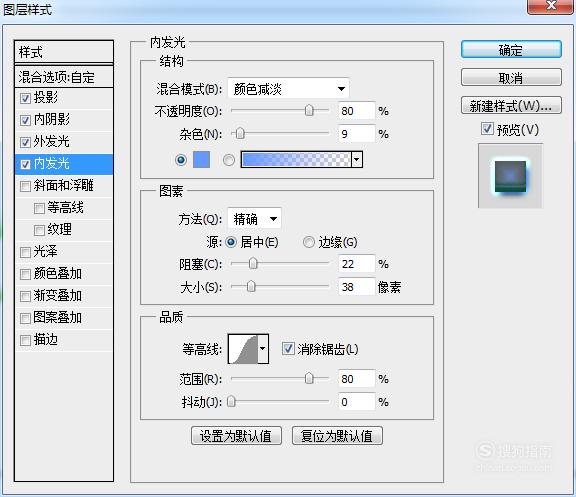This screenshot has height=497, width=576.
Task: Click 复位为默认值 button
Action: pos(337,436)
